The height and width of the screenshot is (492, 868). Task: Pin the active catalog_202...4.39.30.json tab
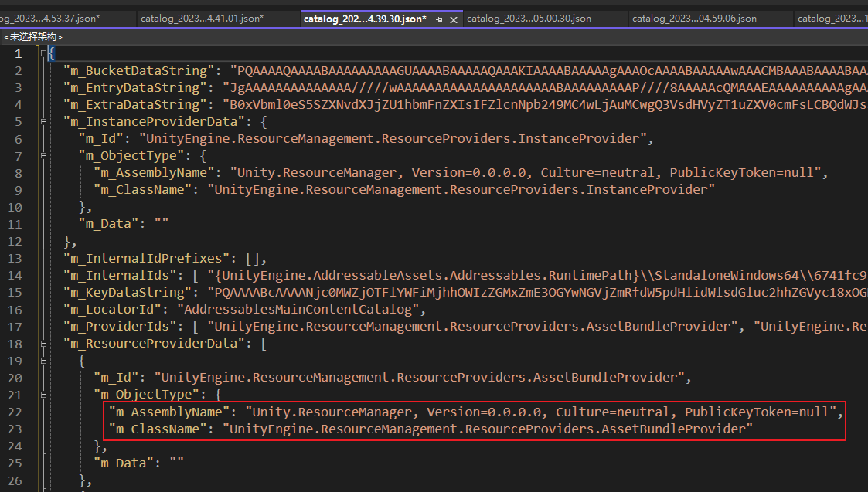pos(439,19)
